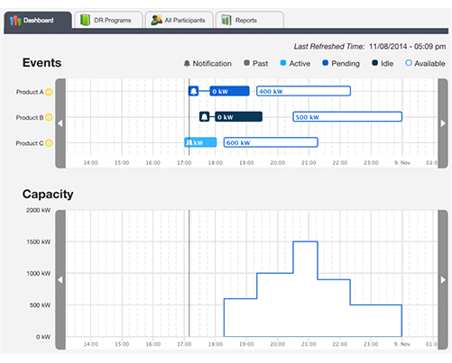The image size is (452, 363).
Task: Select Product A pending 0 kW event
Action: point(229,91)
